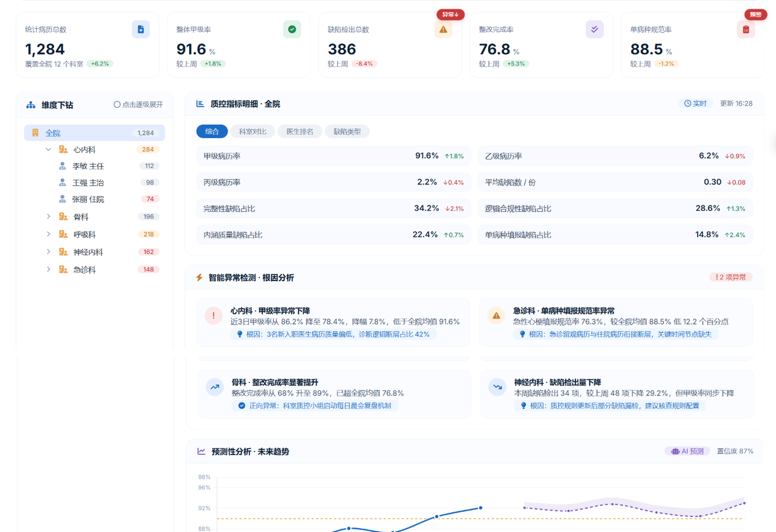Click the person icon beside 张丽 住院
The width and height of the screenshot is (776, 532).
pos(62,199)
